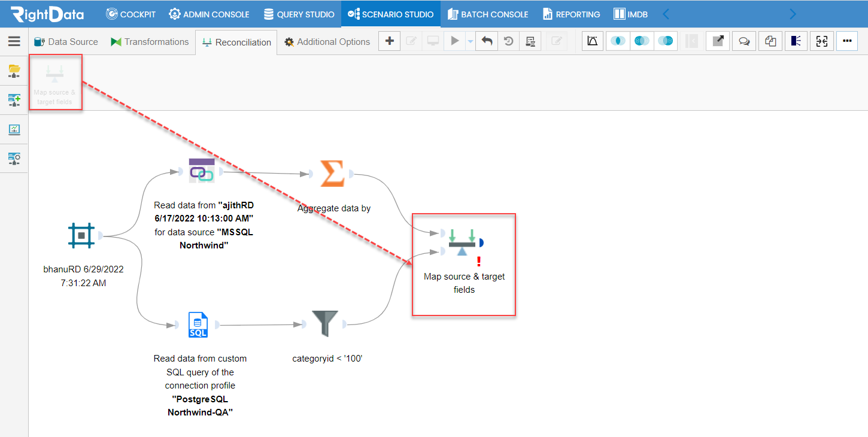Click the "MSSQL Northwind" data source text

point(217,238)
